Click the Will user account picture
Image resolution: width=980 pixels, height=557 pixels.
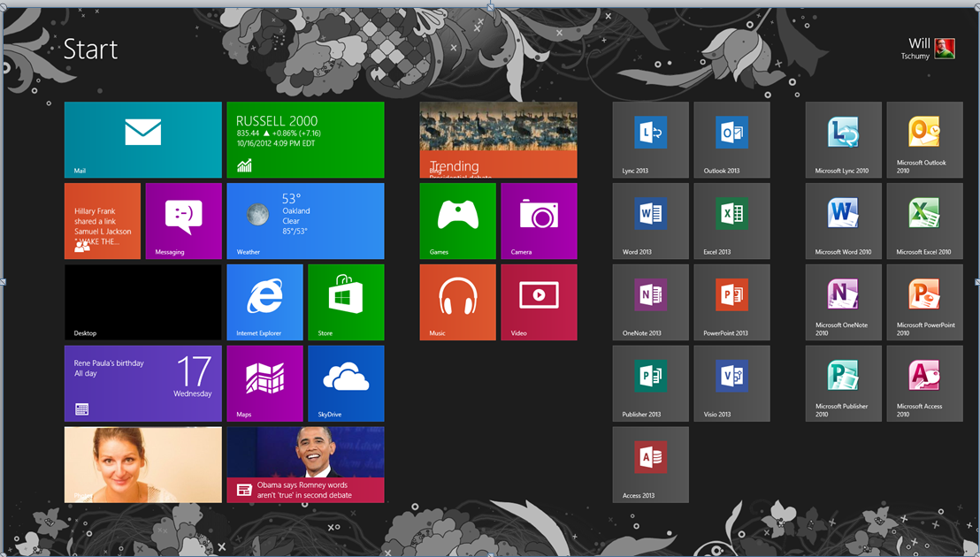point(945,49)
